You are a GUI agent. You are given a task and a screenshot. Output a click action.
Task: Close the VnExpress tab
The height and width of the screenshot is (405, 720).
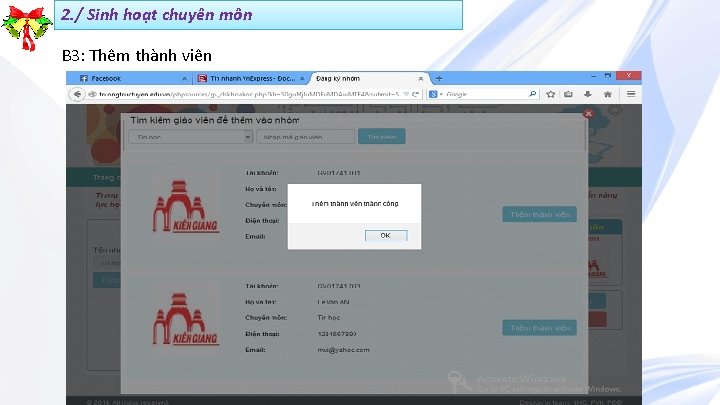[302, 79]
